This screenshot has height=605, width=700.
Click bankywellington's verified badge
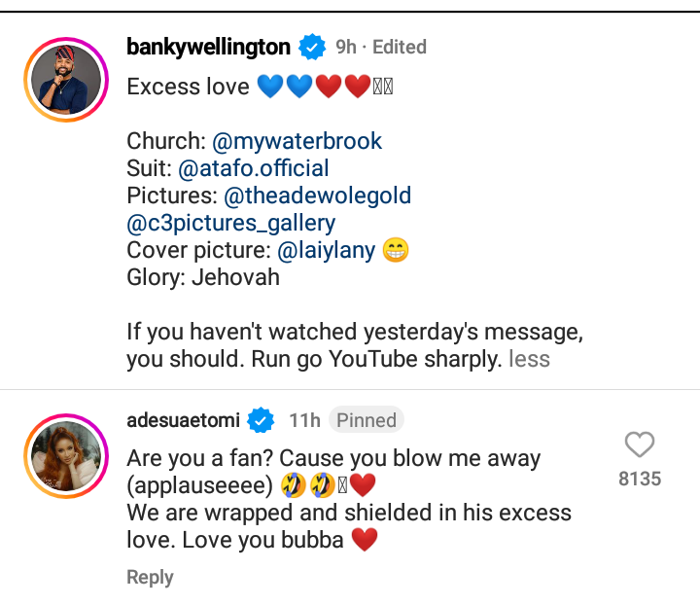click(312, 47)
